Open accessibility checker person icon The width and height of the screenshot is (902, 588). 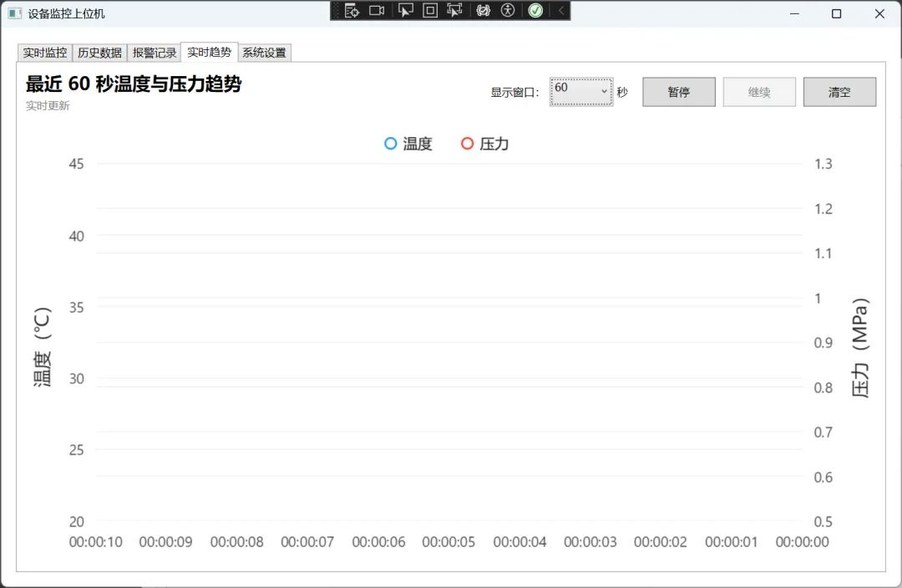tap(508, 10)
